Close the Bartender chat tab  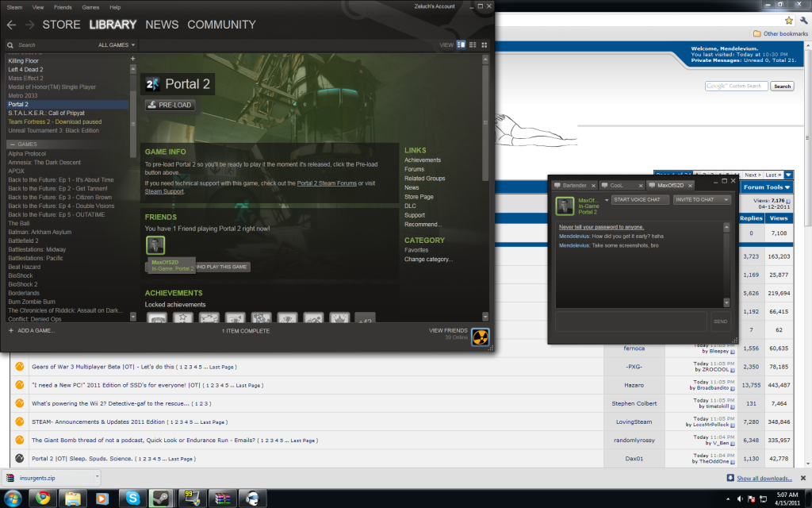pos(593,186)
